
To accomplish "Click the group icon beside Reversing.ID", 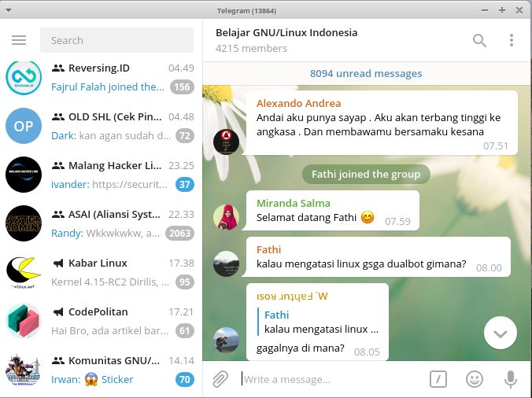I will 58,68.
